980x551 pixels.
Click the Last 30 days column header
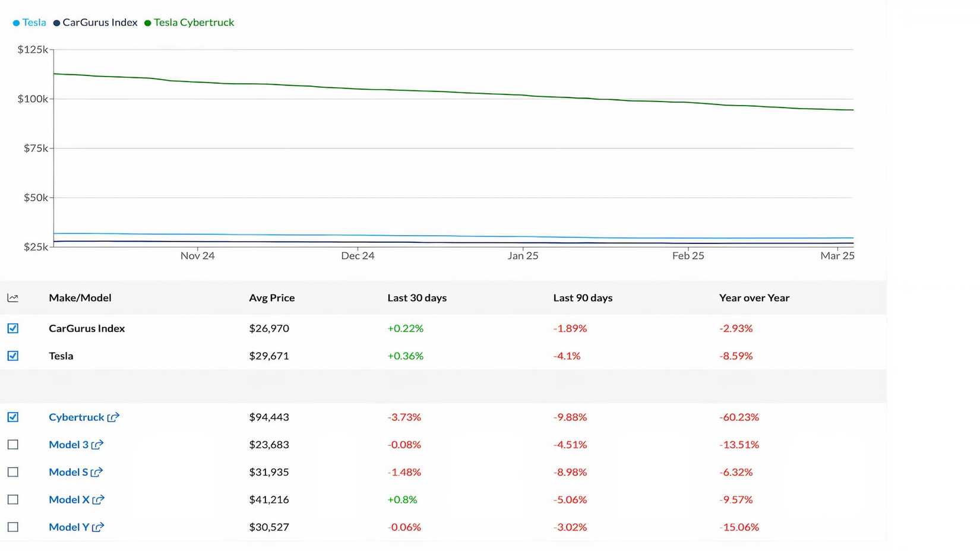coord(417,298)
